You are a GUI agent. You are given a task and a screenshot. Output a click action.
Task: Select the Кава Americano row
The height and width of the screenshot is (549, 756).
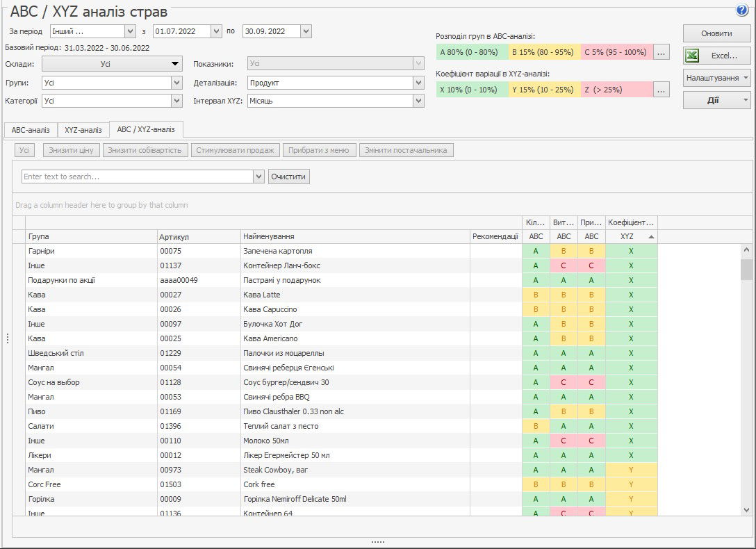coord(341,338)
